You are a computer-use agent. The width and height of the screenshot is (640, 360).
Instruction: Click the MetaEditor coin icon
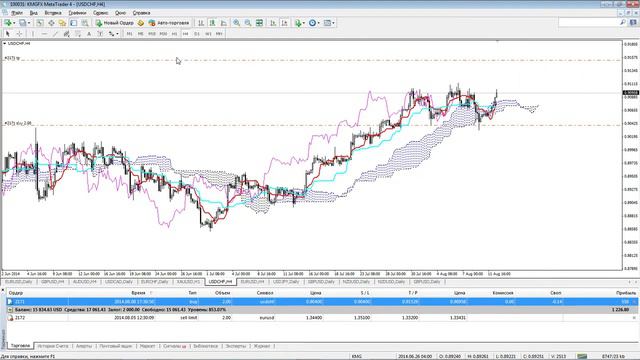[141, 23]
